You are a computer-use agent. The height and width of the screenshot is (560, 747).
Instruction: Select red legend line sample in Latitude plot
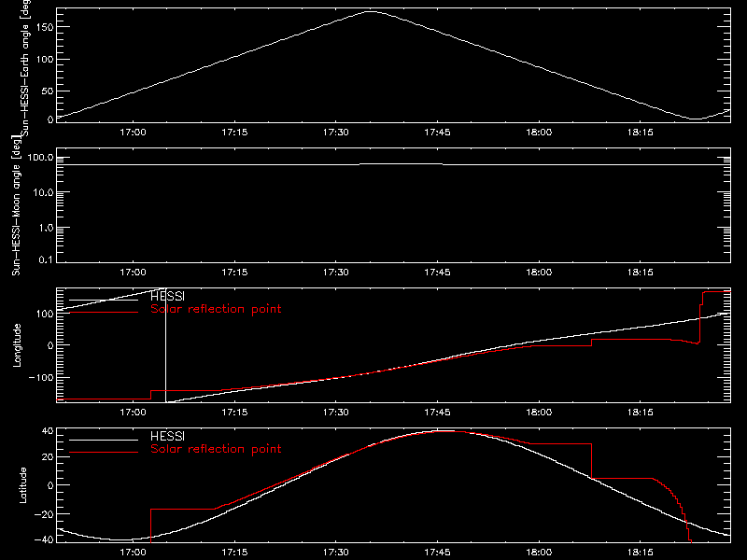(x=104, y=453)
